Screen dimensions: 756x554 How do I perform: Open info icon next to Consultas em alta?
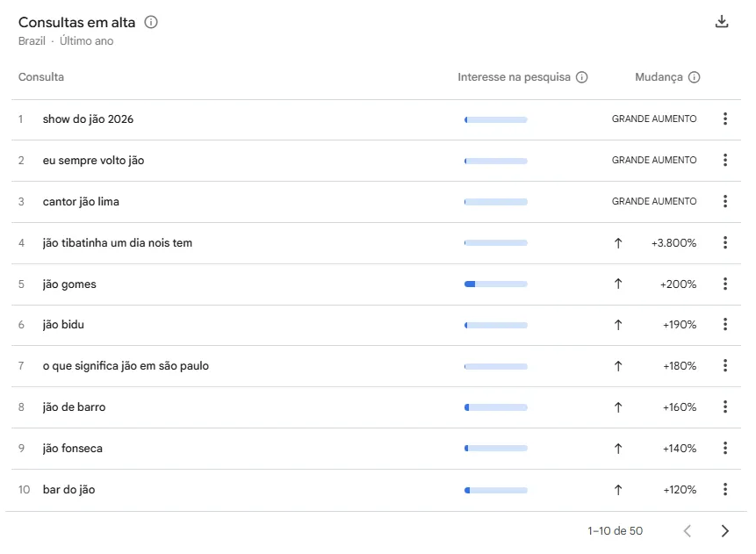[x=151, y=22]
